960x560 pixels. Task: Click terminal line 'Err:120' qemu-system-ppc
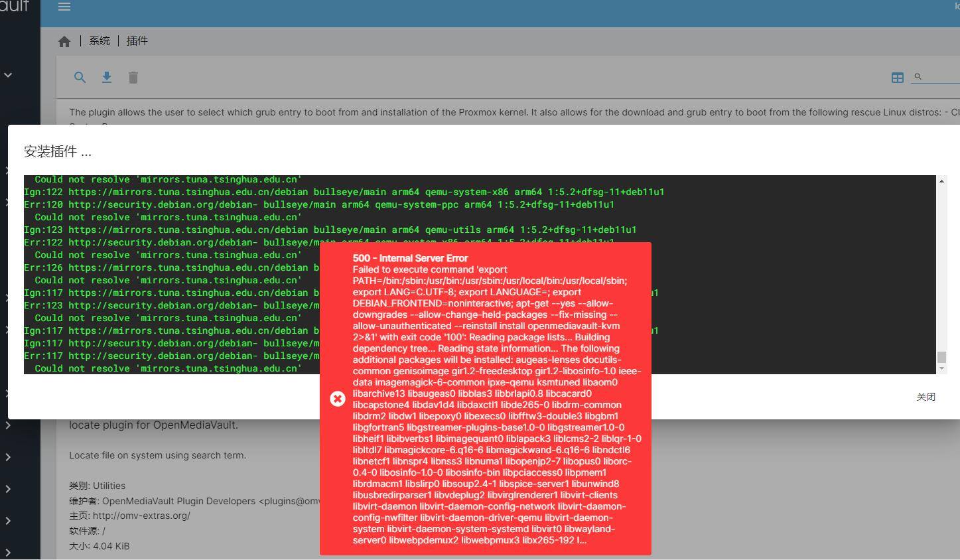(x=319, y=204)
